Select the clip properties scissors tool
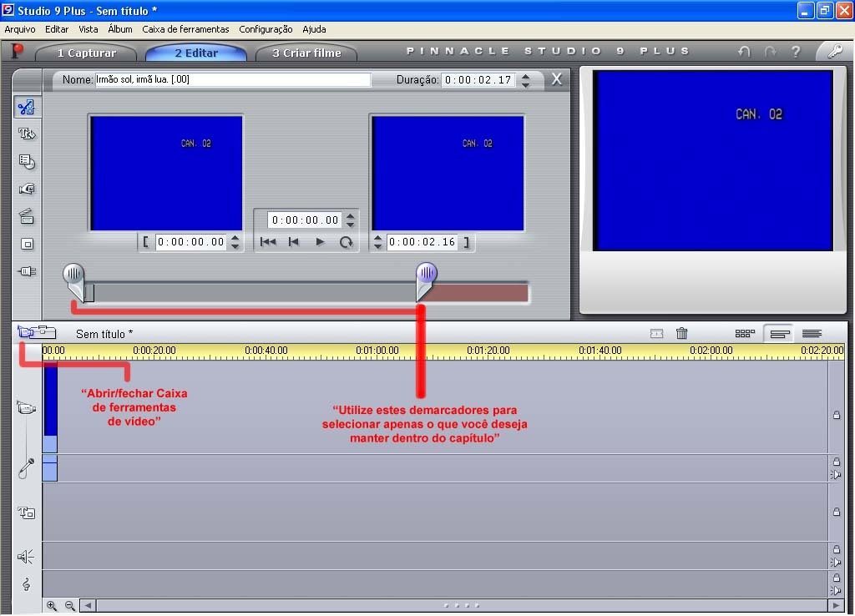Image resolution: width=855 pixels, height=616 pixels. pos(26,107)
